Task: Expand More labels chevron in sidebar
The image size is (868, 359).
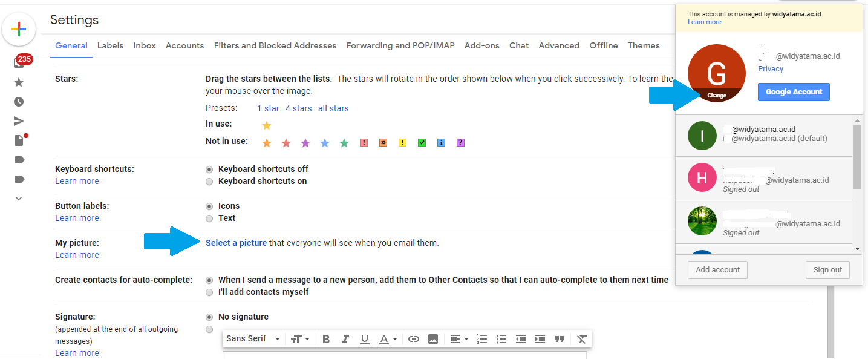Action: click(x=19, y=199)
